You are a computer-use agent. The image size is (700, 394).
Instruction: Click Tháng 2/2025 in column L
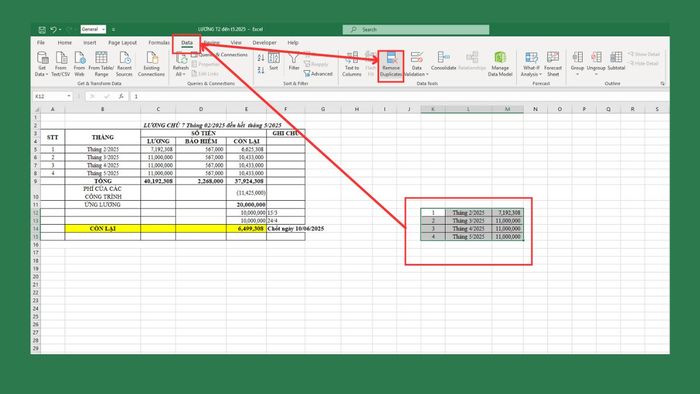468,213
